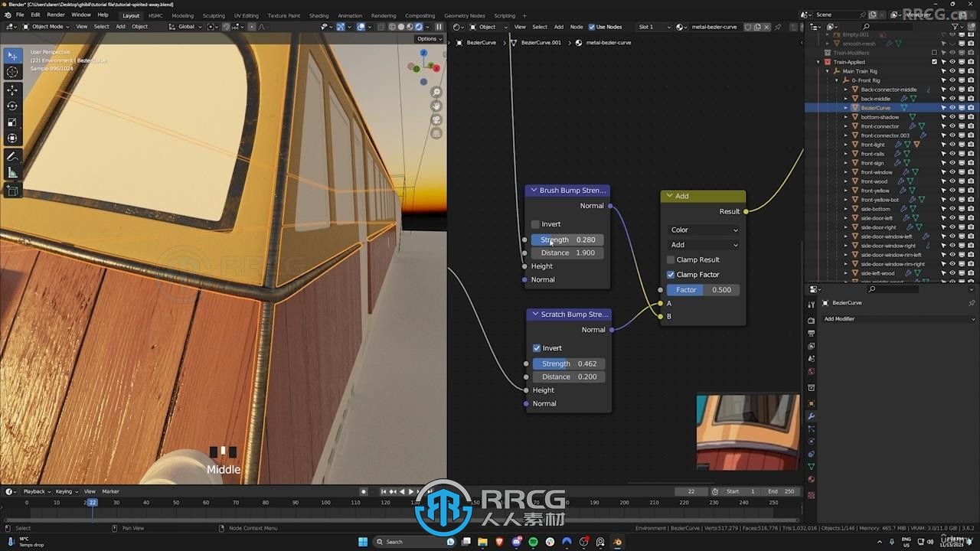Switch perspective/orthographic grid gizmo
Viewport: 980px width, 551px height.
coord(436,133)
